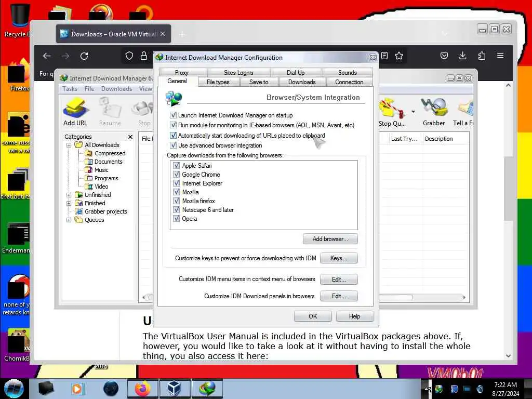Viewport: 532px width, 399px height.
Task: Click the Keys... button
Action: [x=339, y=258]
